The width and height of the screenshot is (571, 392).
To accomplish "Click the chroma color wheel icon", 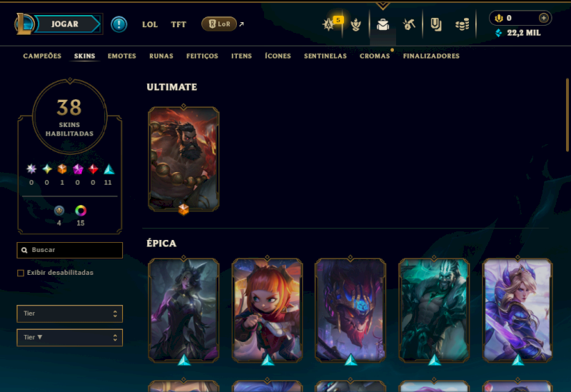I will click(81, 211).
